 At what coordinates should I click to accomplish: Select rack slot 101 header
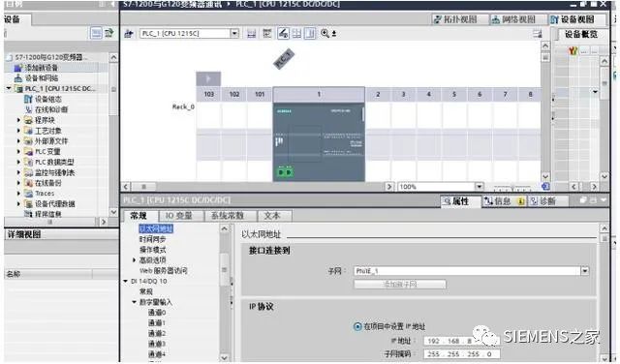point(260,95)
